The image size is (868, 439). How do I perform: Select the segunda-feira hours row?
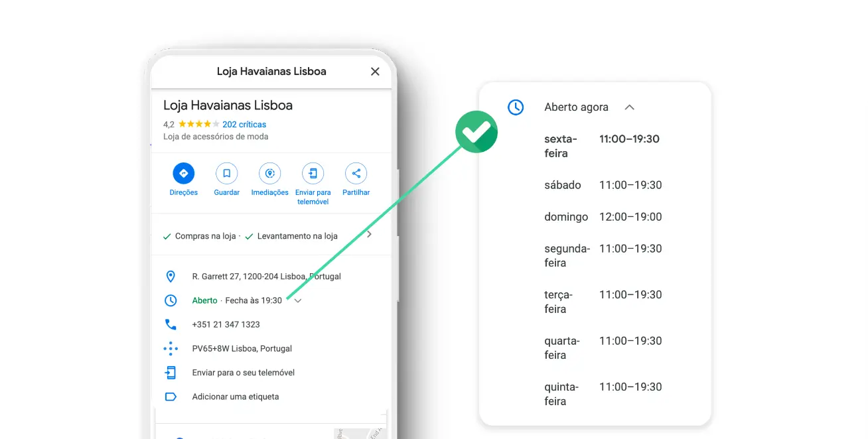[603, 255]
